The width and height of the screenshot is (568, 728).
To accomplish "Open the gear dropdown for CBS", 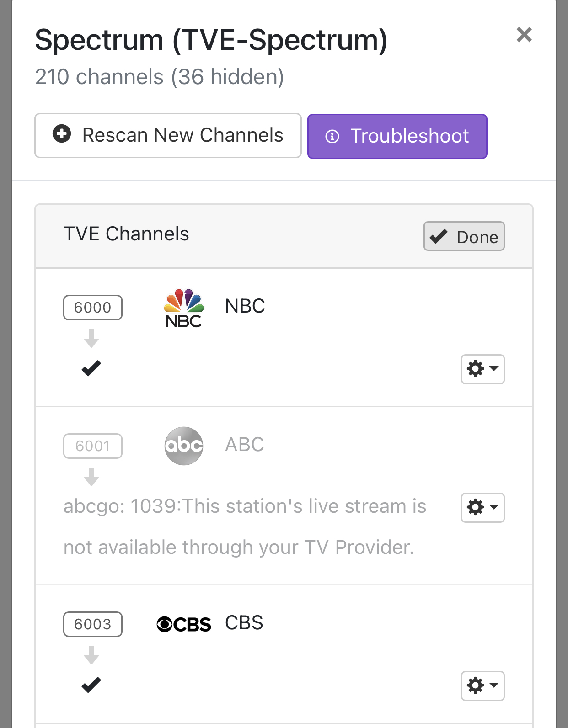I will (482, 685).
